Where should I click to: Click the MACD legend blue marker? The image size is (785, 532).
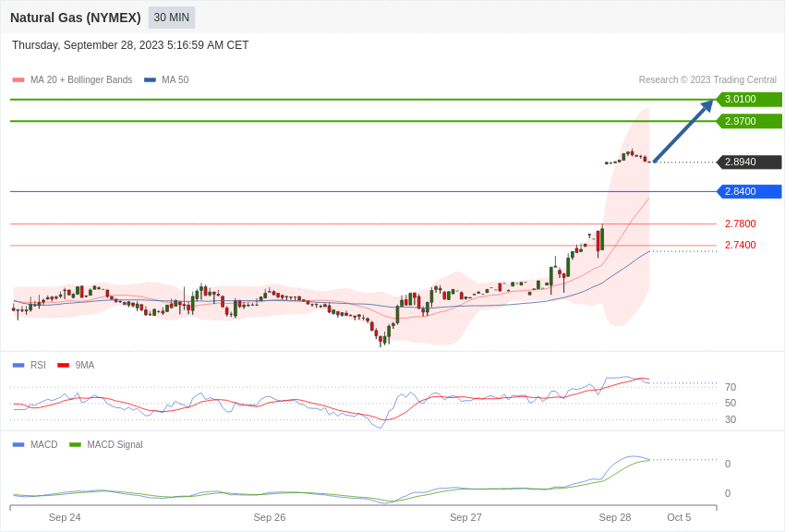click(18, 445)
